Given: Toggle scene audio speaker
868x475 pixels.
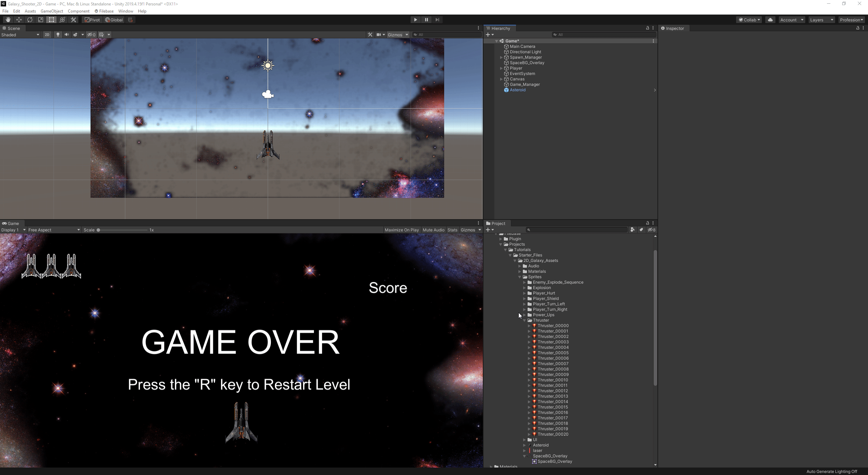Looking at the screenshot, I should coord(66,35).
